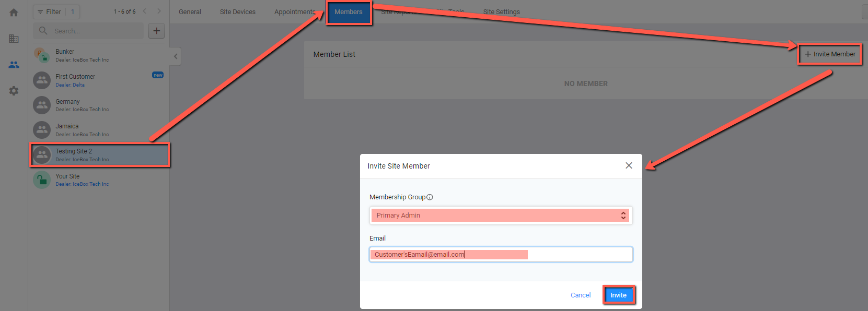The image size is (868, 311).
Task: Select the people sites icon
Action: coord(14,65)
